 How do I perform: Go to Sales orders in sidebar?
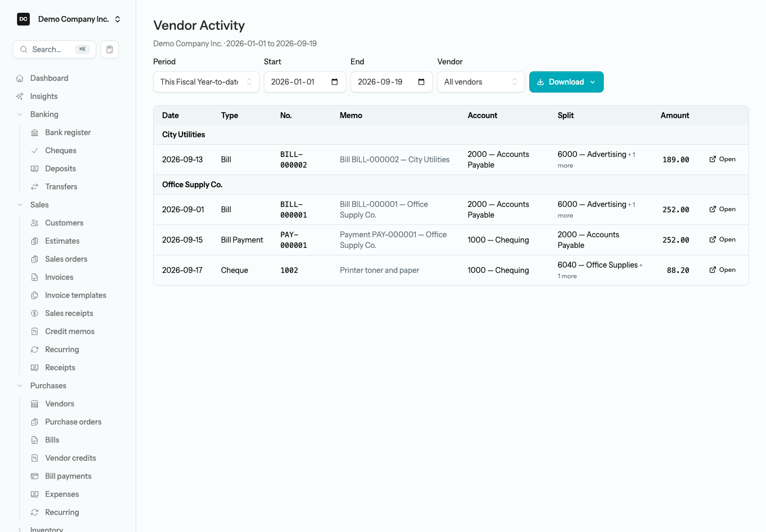point(66,259)
